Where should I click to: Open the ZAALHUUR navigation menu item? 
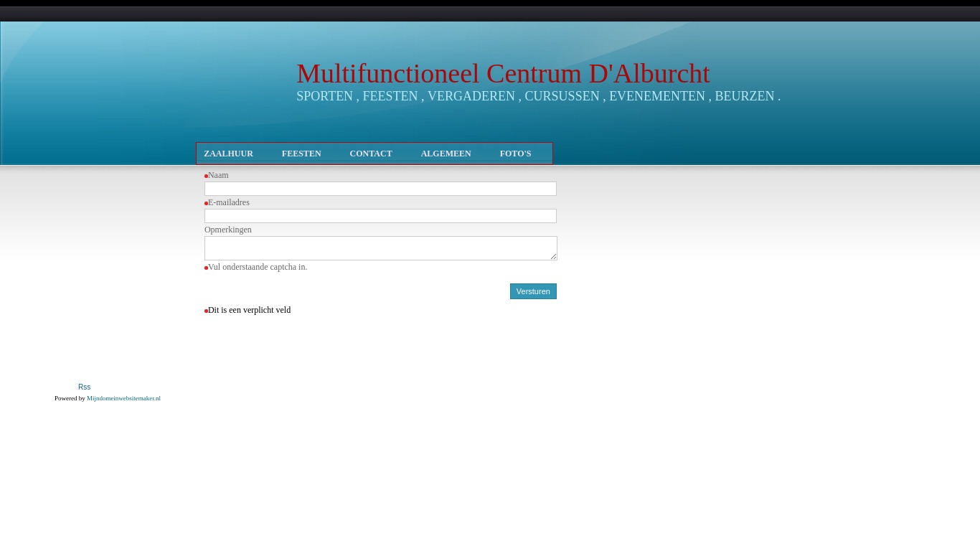tap(228, 153)
